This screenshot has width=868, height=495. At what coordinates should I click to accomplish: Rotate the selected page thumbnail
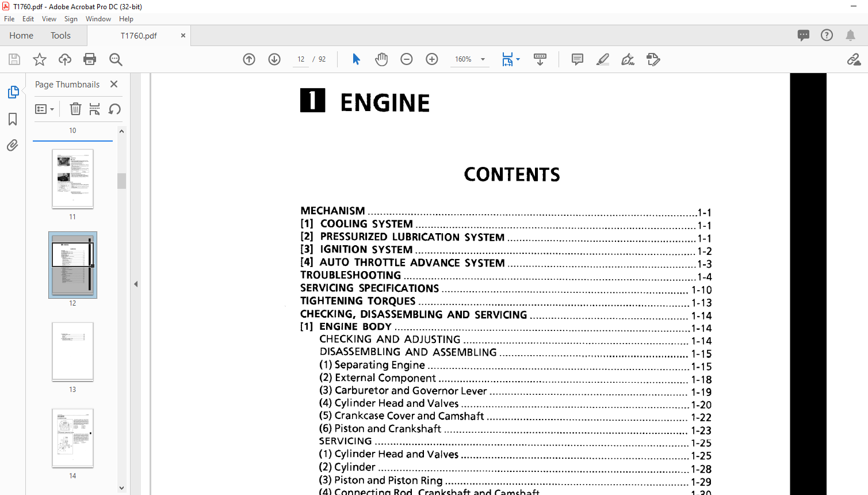tap(114, 109)
